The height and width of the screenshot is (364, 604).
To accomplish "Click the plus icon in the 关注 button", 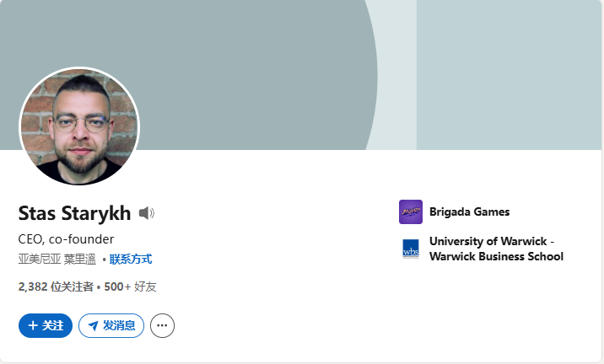I will [33, 325].
